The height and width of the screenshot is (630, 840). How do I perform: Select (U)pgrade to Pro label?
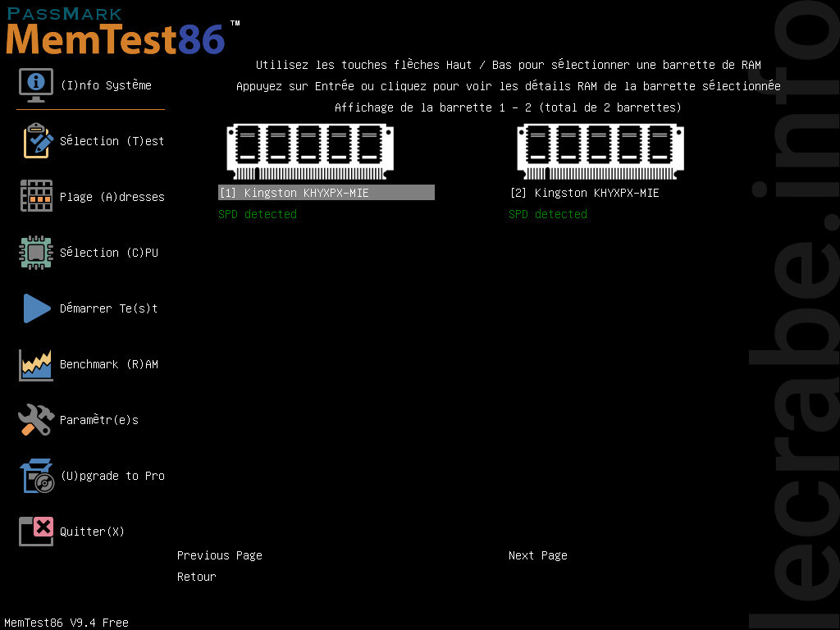[x=112, y=476]
